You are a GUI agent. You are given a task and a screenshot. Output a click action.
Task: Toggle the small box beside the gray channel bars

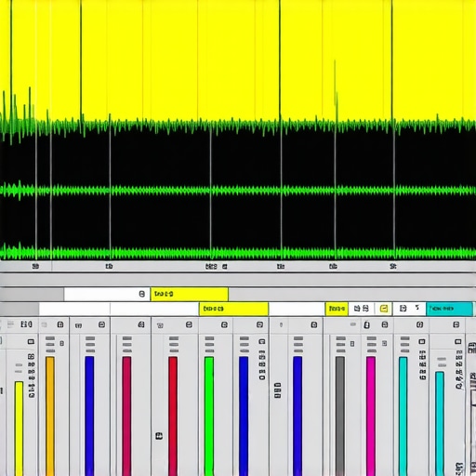tap(352, 344)
